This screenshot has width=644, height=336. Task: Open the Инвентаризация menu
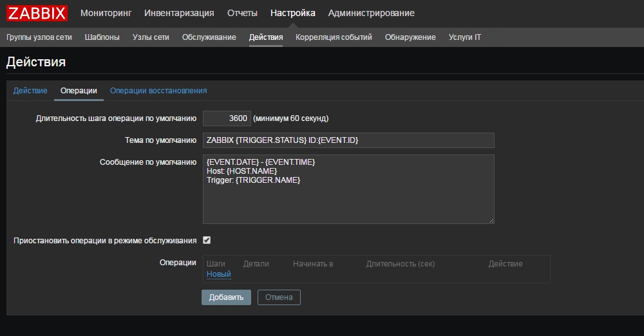[179, 13]
